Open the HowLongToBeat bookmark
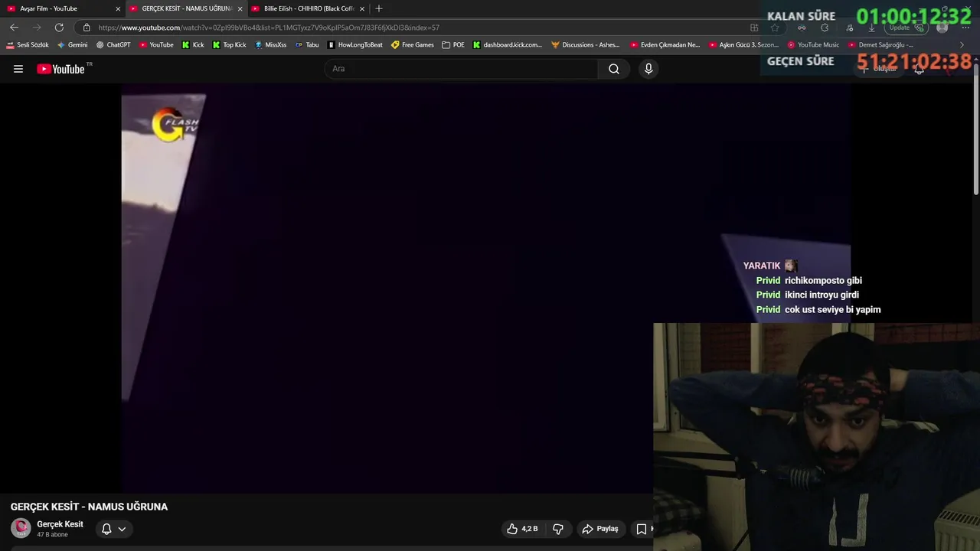The width and height of the screenshot is (980, 551). 355,45
